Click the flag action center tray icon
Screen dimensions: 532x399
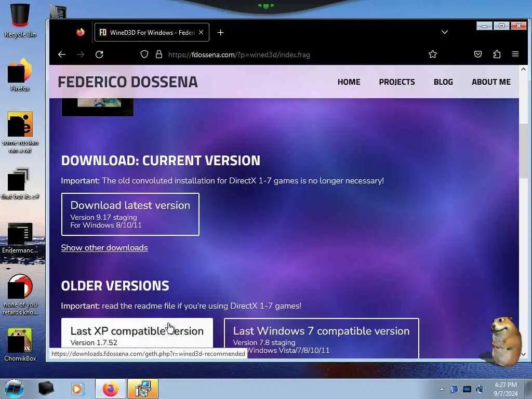coord(454,389)
